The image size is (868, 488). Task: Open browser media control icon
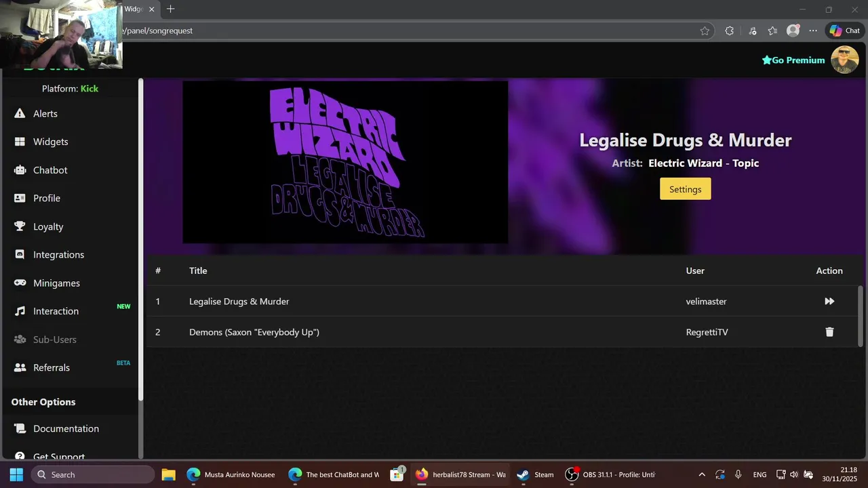point(753,30)
